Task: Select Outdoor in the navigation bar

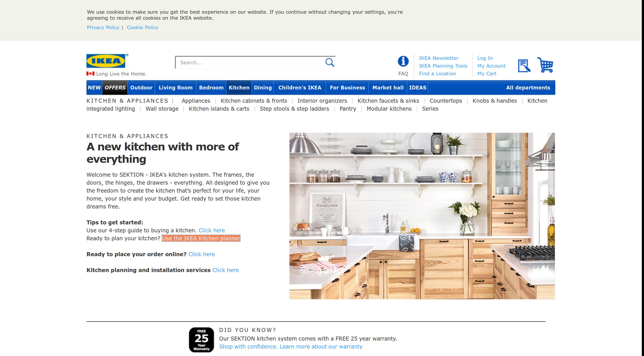Action: click(x=141, y=88)
